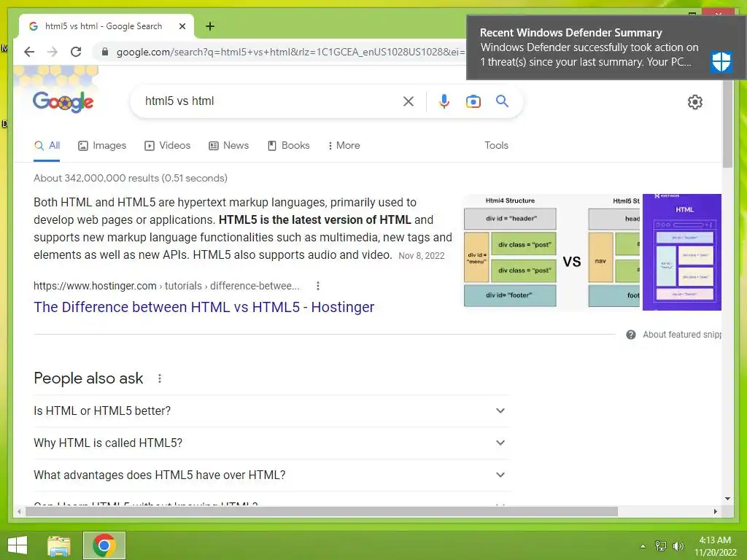Click the address bar URL
The image size is (747, 560).
290,52
